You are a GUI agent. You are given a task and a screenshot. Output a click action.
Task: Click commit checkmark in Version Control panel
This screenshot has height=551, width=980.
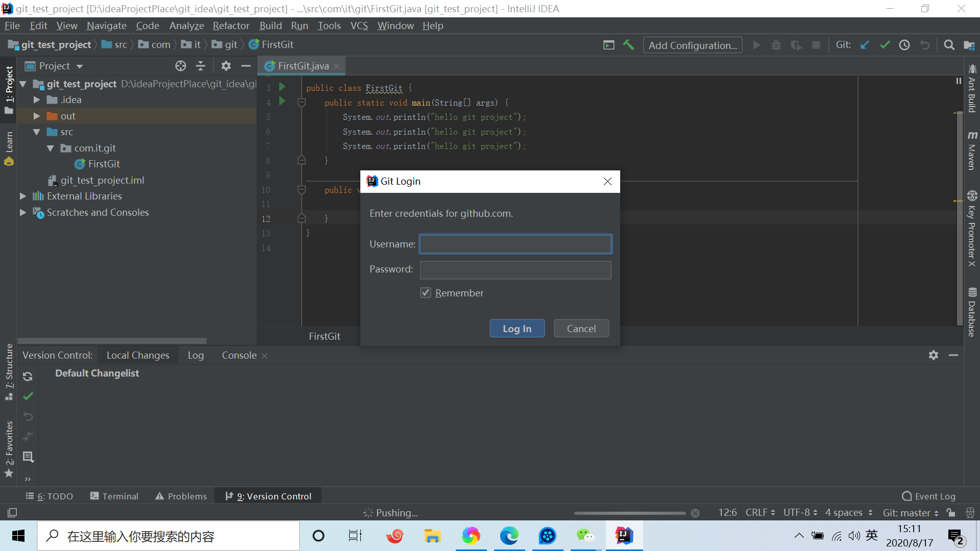tap(28, 396)
